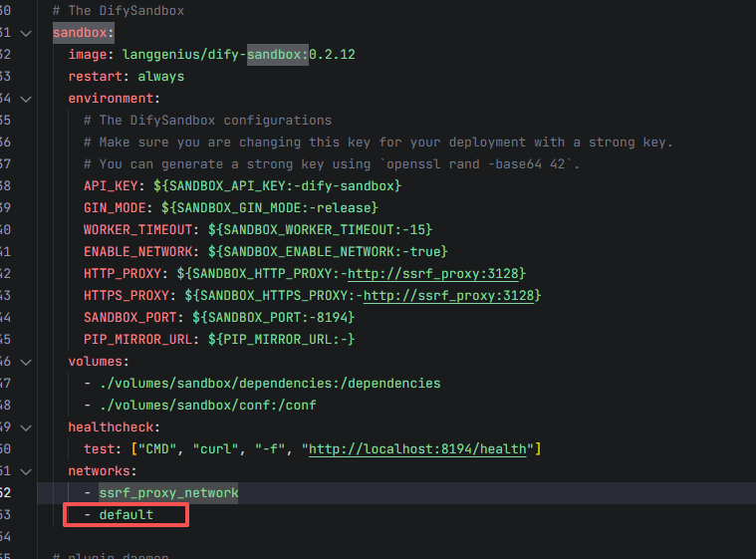The height and width of the screenshot is (559, 756).
Task: Click the ${SANDBOX_API_KEY:-dify-sandbox} value
Action: [x=277, y=185]
